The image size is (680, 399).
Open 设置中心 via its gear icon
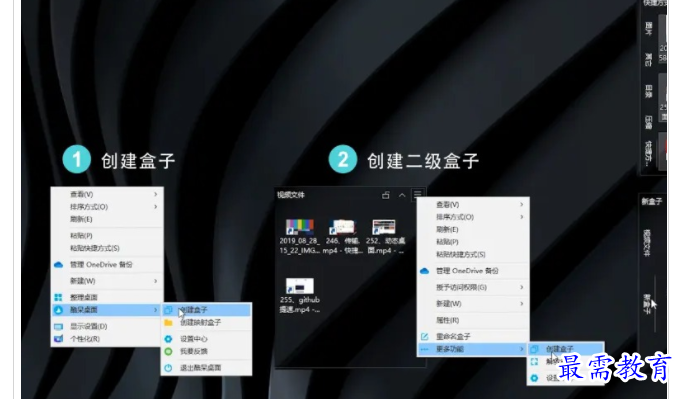tap(168, 339)
